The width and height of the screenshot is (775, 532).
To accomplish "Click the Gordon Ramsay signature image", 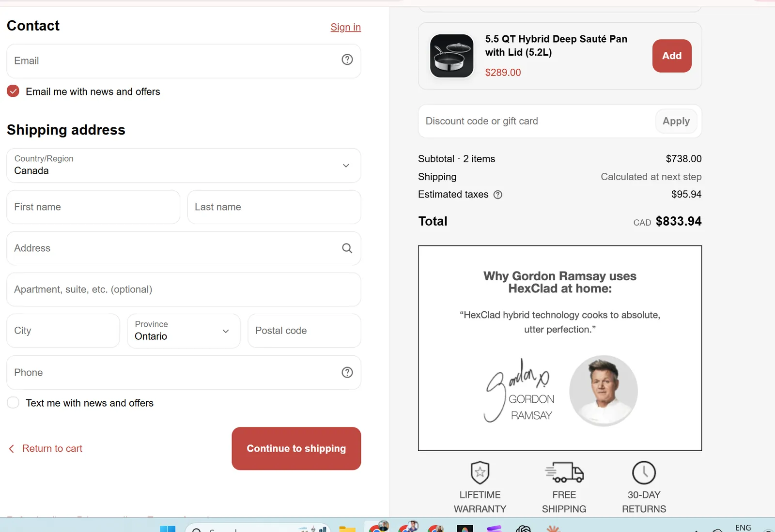I will (519, 391).
